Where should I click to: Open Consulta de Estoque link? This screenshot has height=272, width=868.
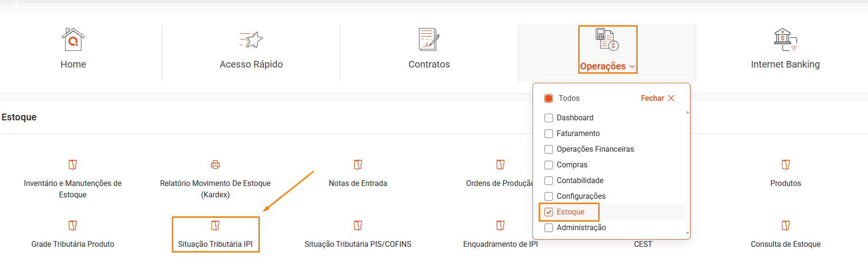pos(786,244)
